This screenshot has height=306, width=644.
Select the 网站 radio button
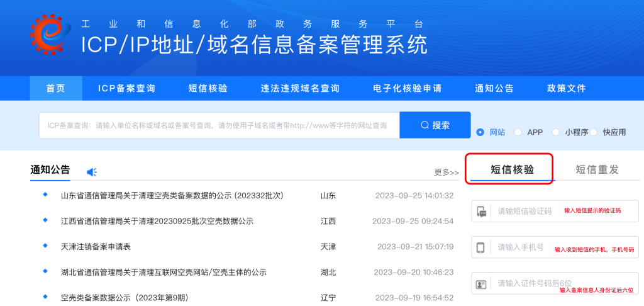[x=480, y=132]
